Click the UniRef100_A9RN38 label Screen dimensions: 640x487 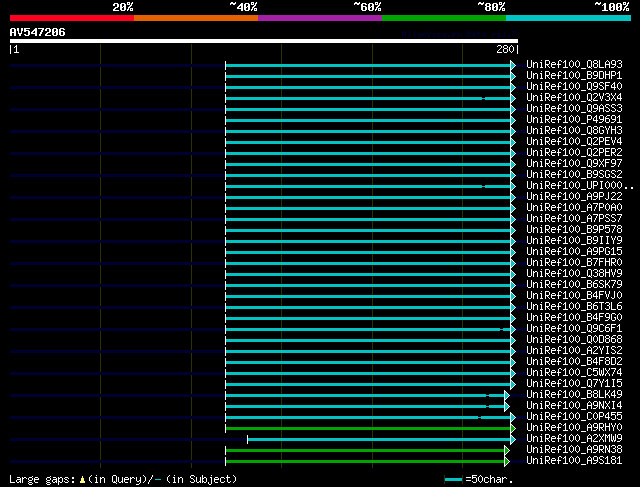[574, 450]
